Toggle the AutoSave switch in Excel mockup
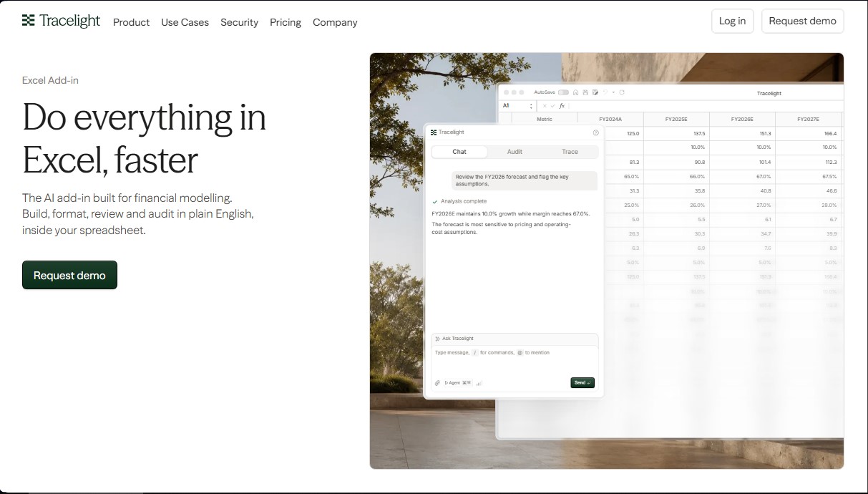Viewport: 868px width, 494px height. (563, 92)
